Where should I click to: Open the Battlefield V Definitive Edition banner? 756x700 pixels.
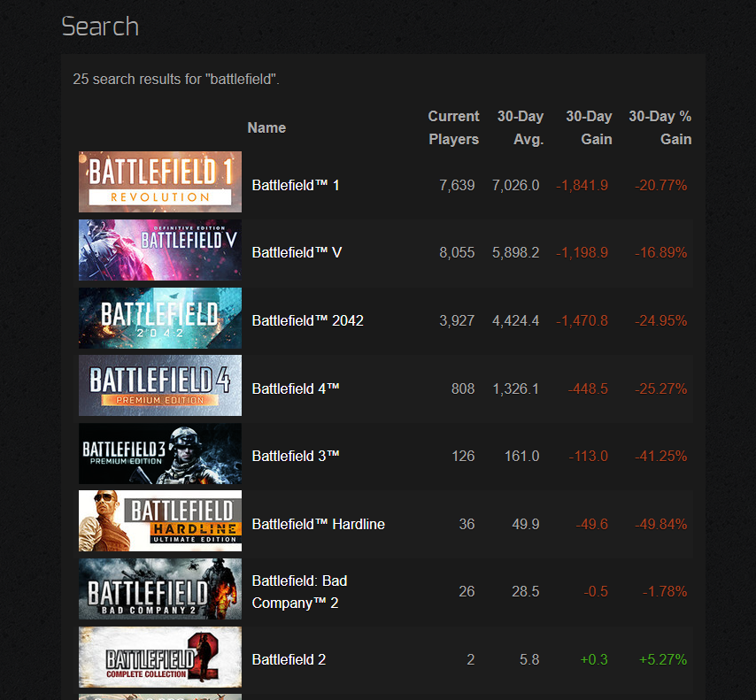click(x=160, y=250)
